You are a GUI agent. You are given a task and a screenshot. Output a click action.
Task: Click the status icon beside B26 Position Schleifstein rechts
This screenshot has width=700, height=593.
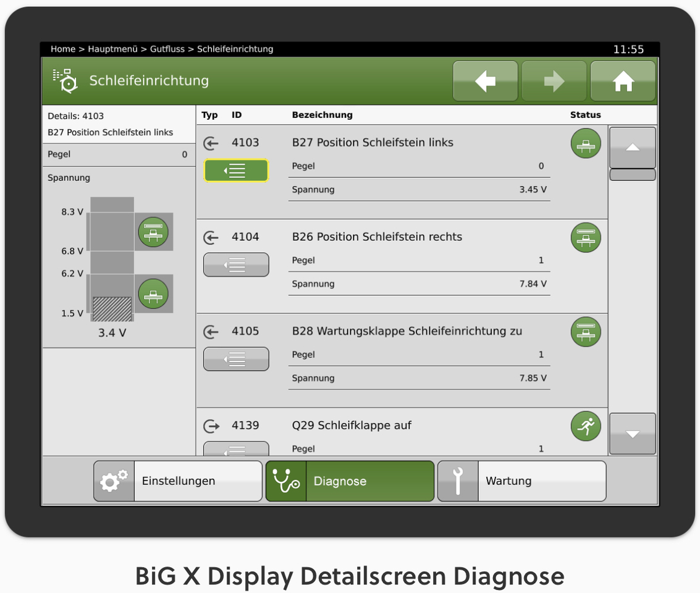(x=585, y=238)
